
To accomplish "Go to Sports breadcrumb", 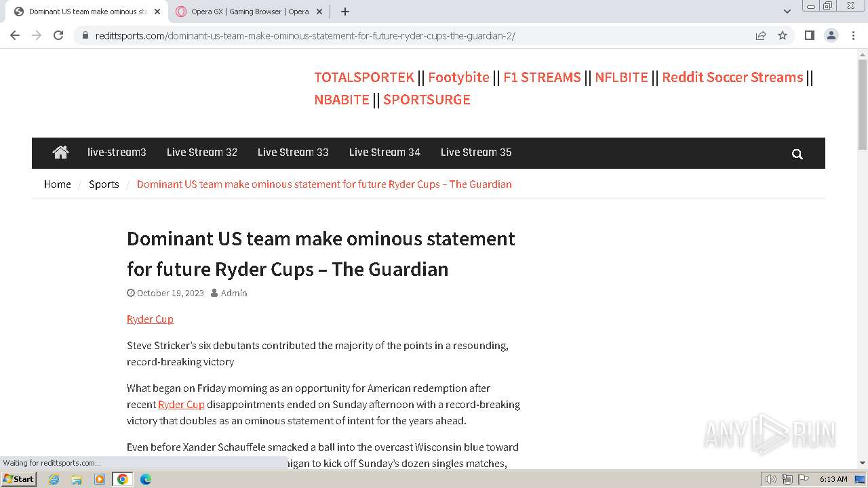I will pyautogui.click(x=104, y=184).
